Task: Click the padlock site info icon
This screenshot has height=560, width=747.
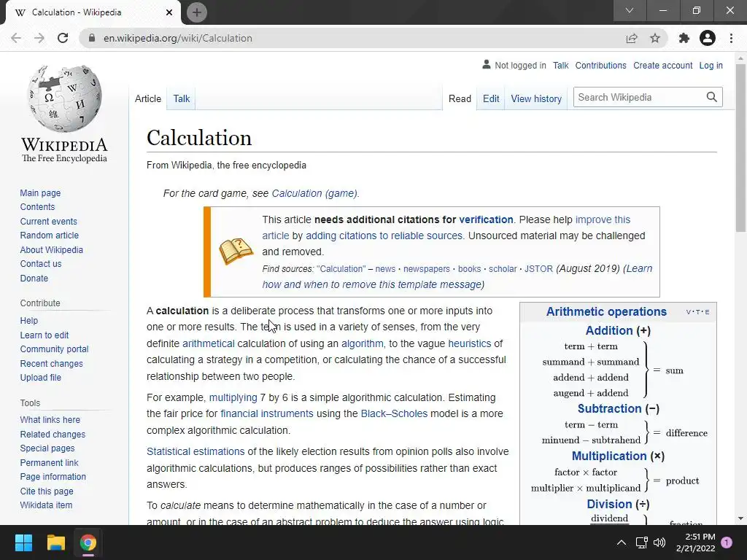Action: [x=92, y=38]
